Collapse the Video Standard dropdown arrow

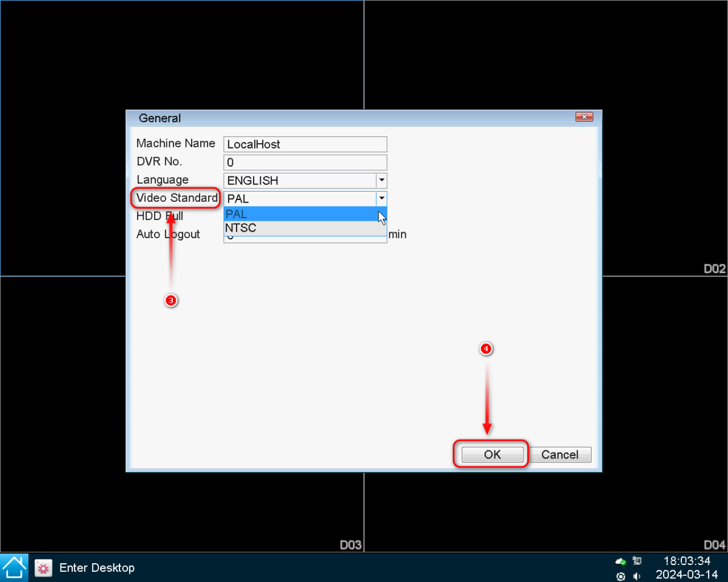(x=381, y=198)
